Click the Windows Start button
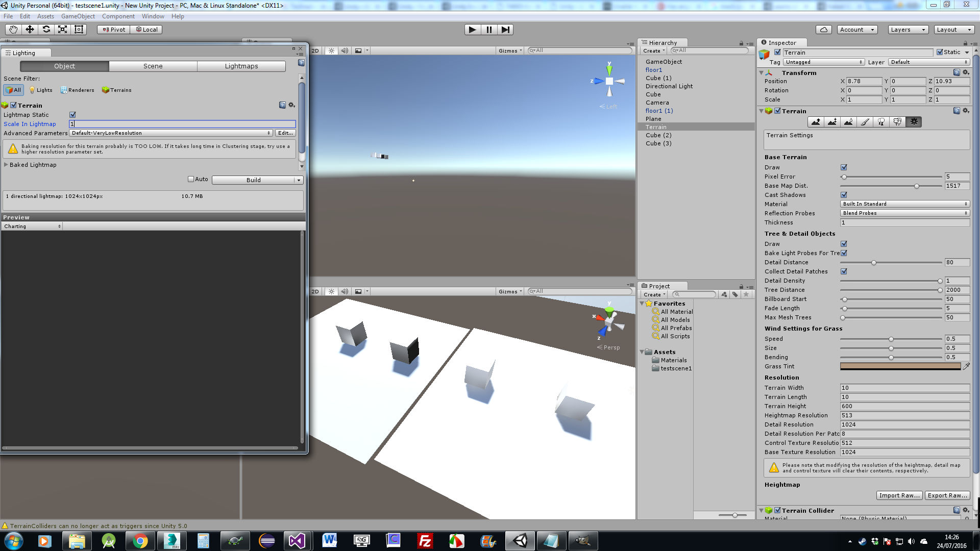Image resolution: width=980 pixels, height=551 pixels. click(x=14, y=541)
